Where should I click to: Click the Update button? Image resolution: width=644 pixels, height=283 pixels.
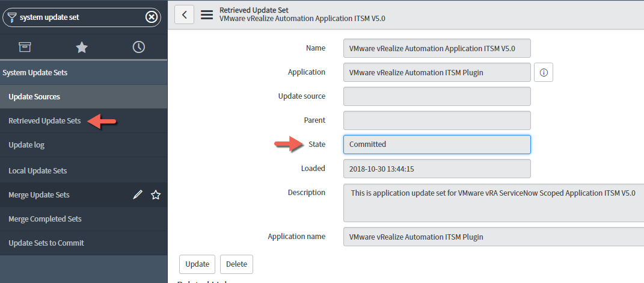(197, 264)
